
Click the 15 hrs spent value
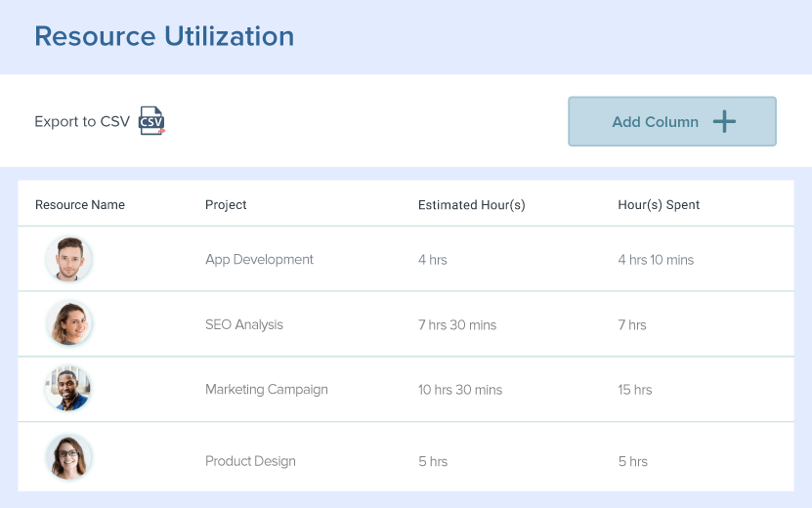pos(634,389)
